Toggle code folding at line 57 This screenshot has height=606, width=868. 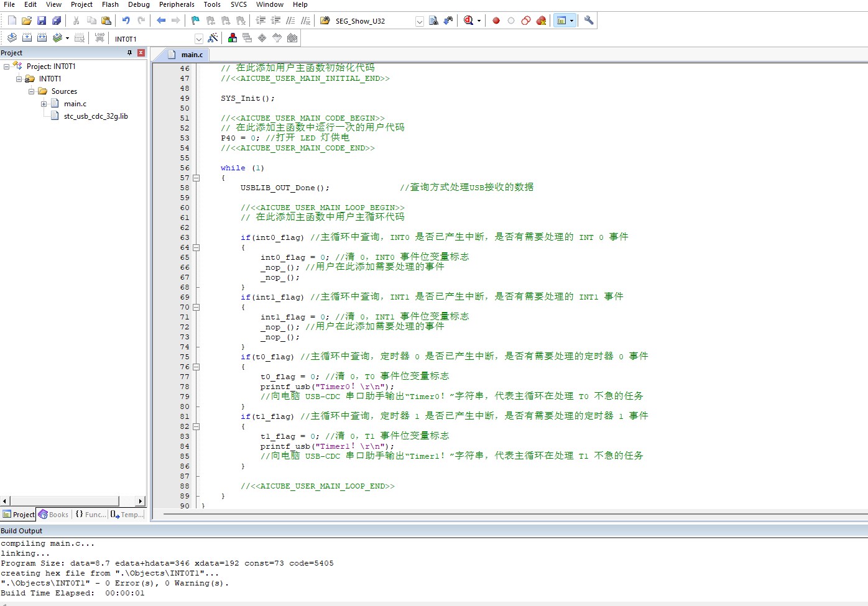[196, 178]
